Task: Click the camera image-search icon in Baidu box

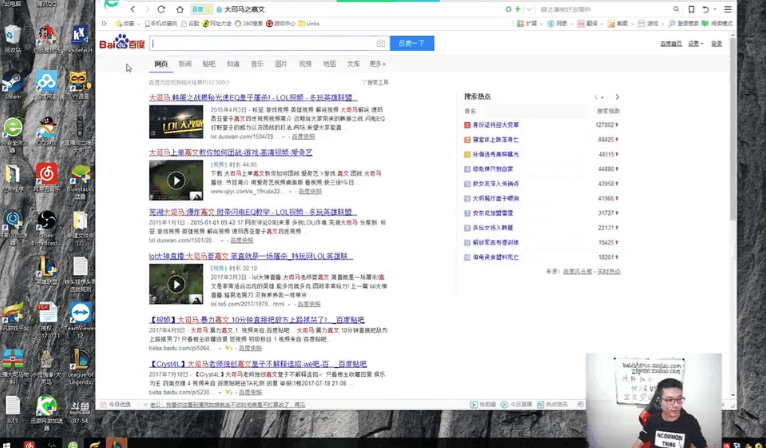Action: coord(381,43)
